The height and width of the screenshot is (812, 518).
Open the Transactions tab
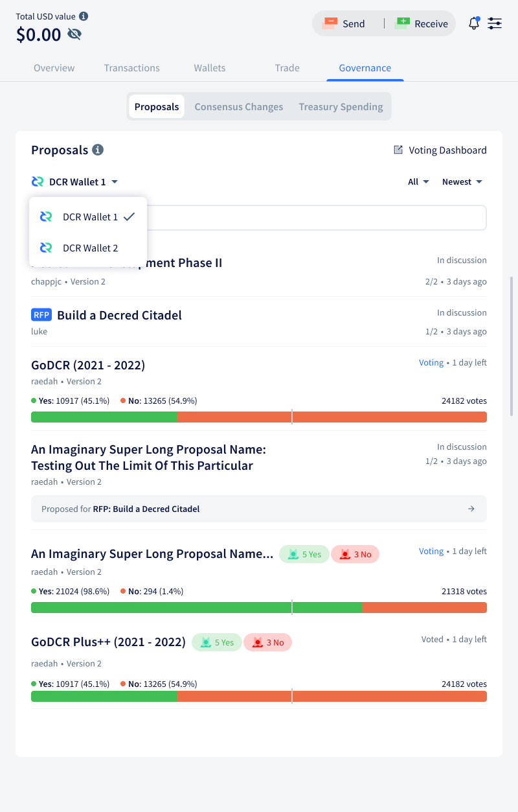(x=132, y=67)
